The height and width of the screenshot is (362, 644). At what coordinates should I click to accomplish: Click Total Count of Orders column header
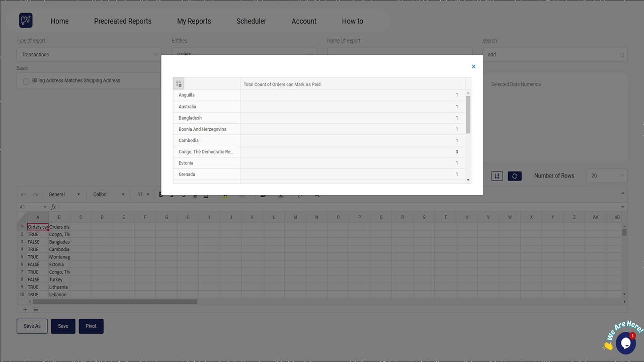pos(353,84)
